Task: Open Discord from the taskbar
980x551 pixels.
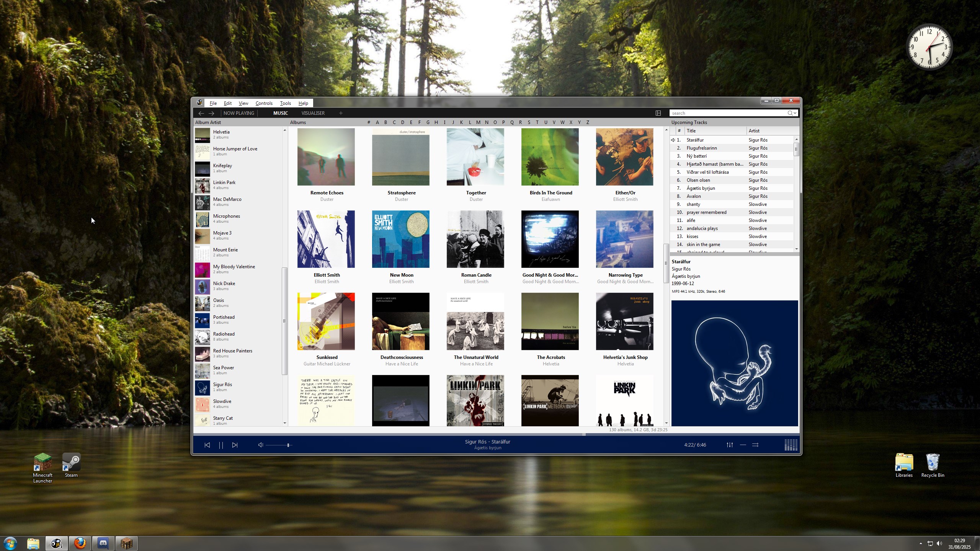Action: pos(103,543)
